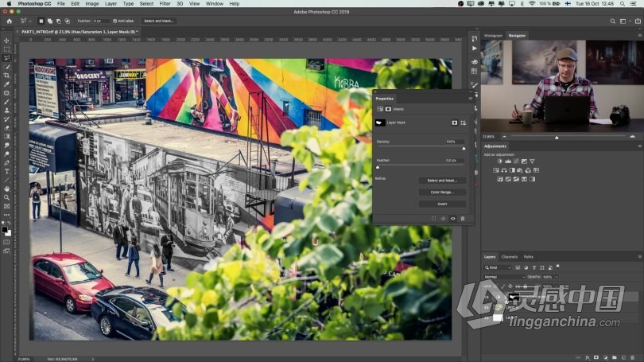Click Select and Mask in options bar
This screenshot has height=362, width=644.
[158, 21]
